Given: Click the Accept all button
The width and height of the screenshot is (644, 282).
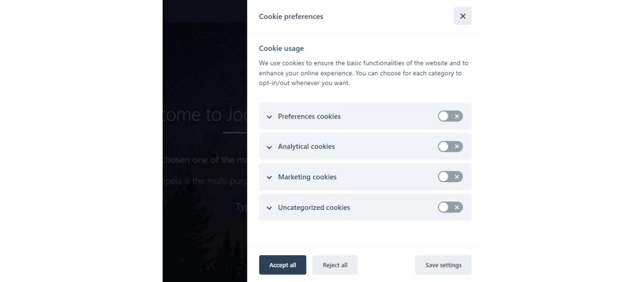Looking at the screenshot, I should click(x=282, y=265).
